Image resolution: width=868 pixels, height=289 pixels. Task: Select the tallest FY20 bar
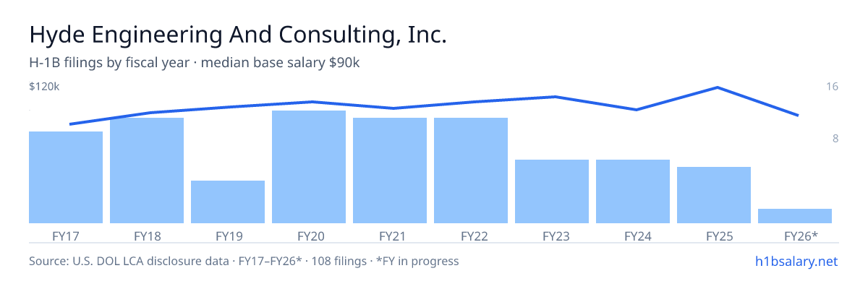[309, 167]
